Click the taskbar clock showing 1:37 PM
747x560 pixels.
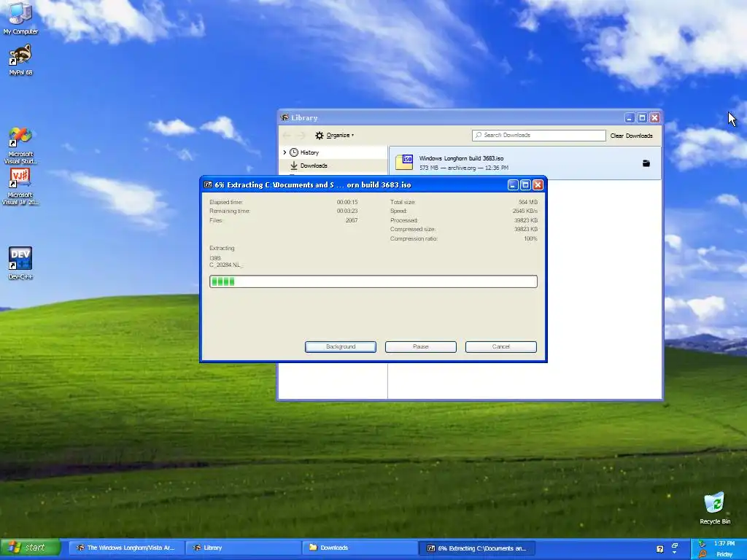724,543
